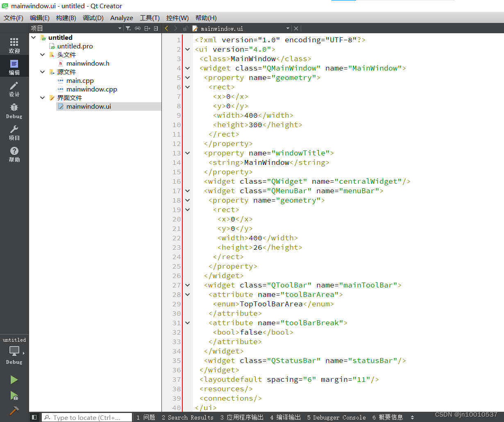Click TopToolBarArea enum value in editor
The width and height of the screenshot is (504, 422).
coord(271,304)
